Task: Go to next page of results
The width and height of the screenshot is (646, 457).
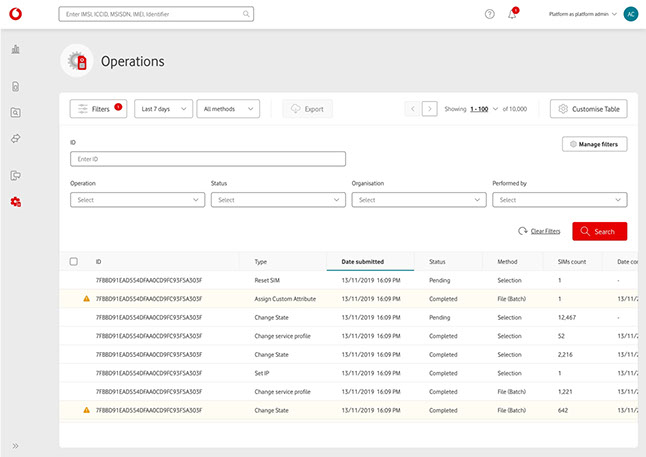Action: tap(429, 109)
